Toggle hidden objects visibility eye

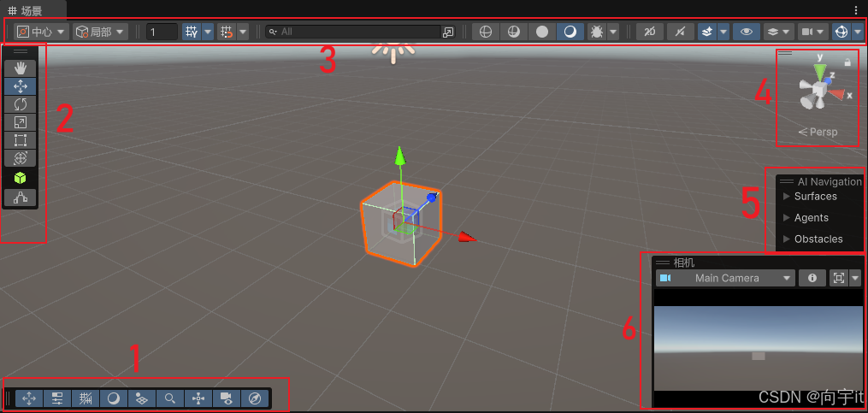click(x=747, y=32)
